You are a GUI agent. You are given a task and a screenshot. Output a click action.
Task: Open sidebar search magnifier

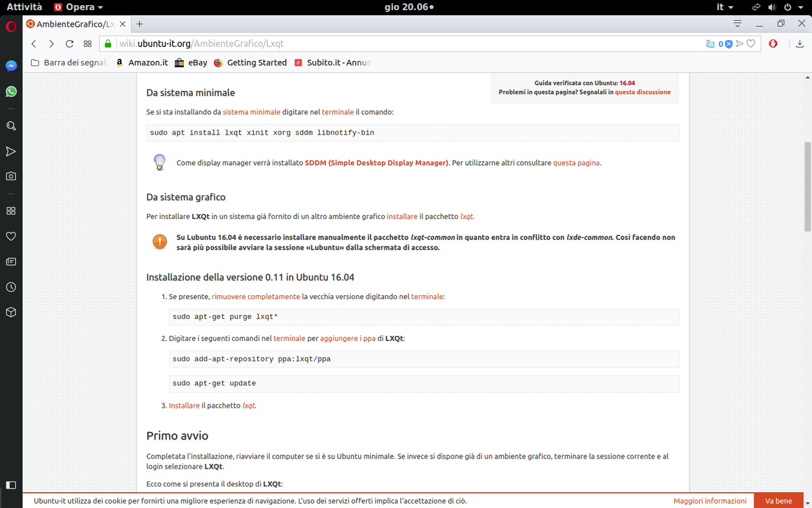click(11, 126)
